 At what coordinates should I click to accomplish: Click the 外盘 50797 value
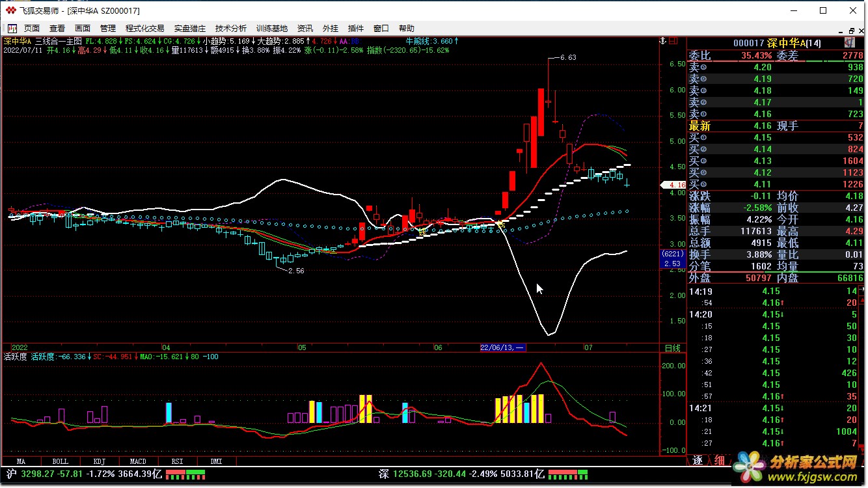pyautogui.click(x=757, y=278)
